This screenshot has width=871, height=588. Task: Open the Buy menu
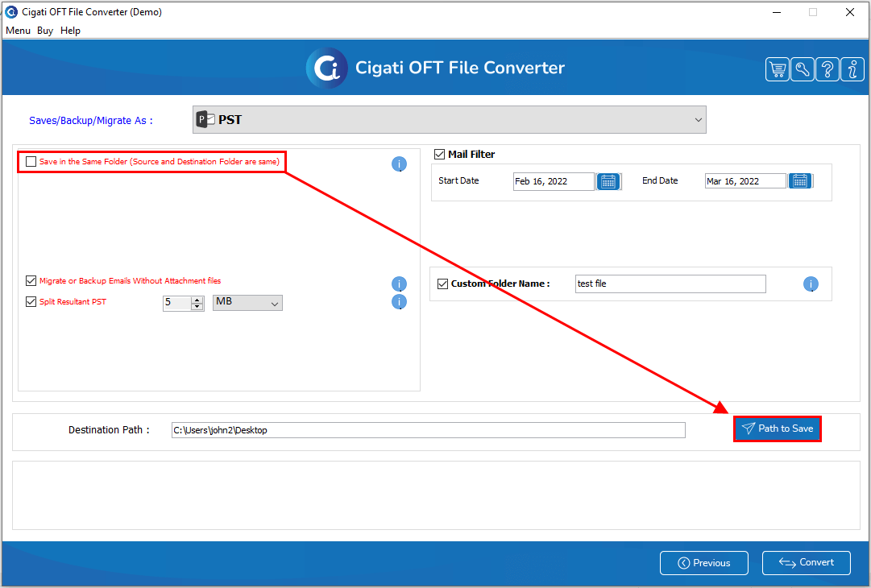coord(45,31)
